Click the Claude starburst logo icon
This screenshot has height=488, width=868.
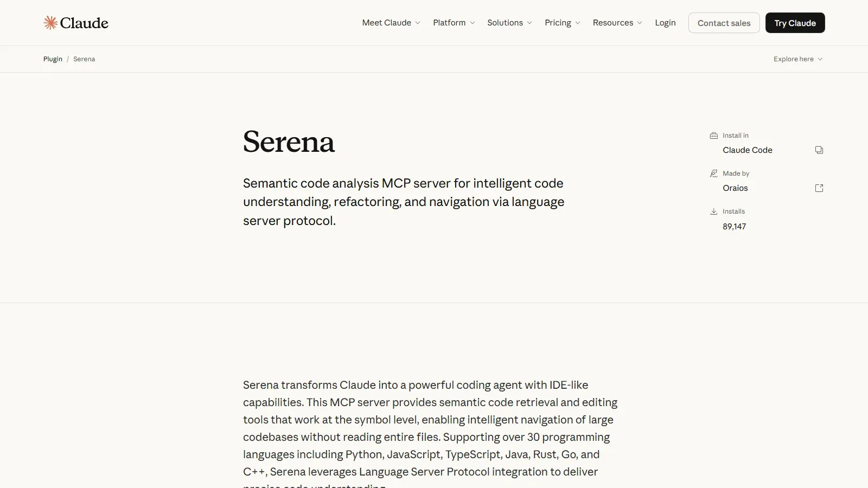[x=50, y=23]
